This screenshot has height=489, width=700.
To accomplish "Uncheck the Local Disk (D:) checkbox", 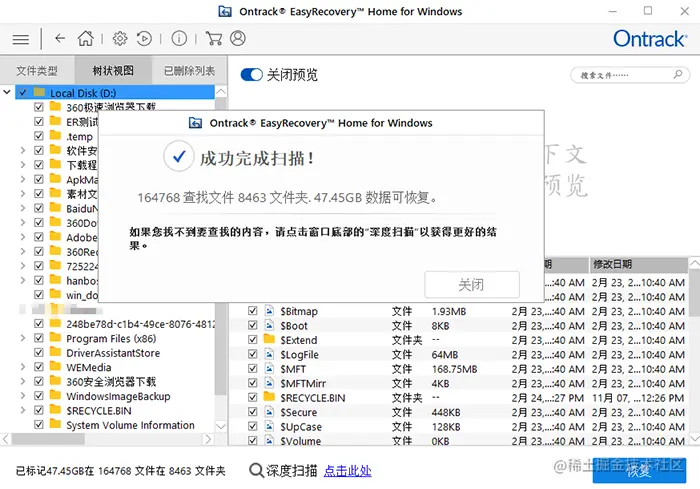I will [x=23, y=93].
